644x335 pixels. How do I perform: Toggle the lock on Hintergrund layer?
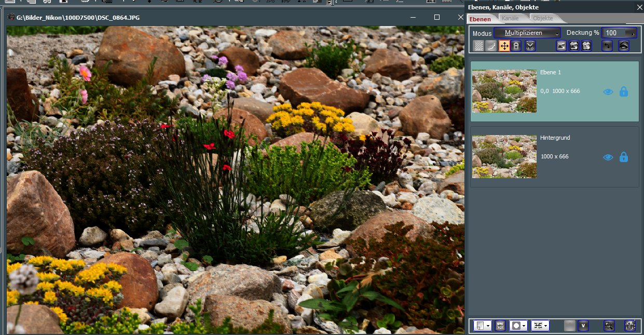tap(624, 157)
